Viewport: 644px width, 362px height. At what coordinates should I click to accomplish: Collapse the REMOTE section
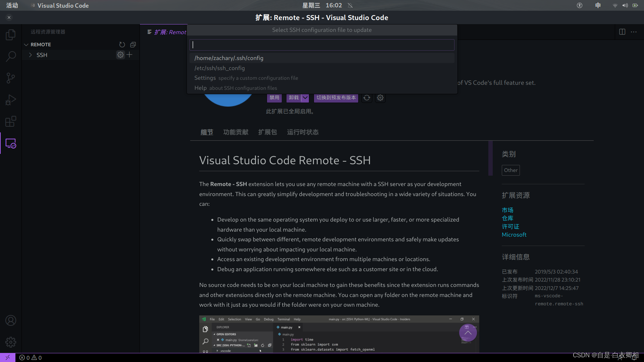click(26, 45)
